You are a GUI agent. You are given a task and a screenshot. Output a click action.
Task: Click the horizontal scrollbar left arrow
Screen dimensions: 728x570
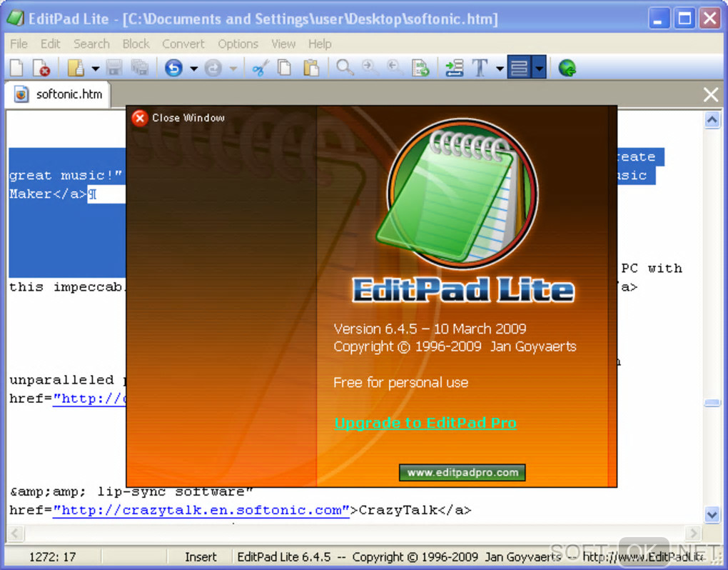(x=15, y=533)
